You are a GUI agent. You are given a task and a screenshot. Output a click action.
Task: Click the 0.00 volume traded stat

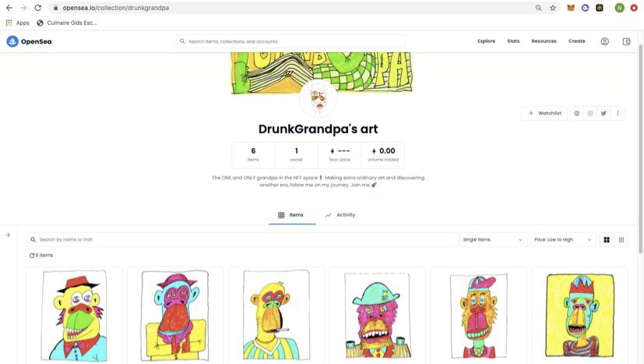(x=383, y=154)
